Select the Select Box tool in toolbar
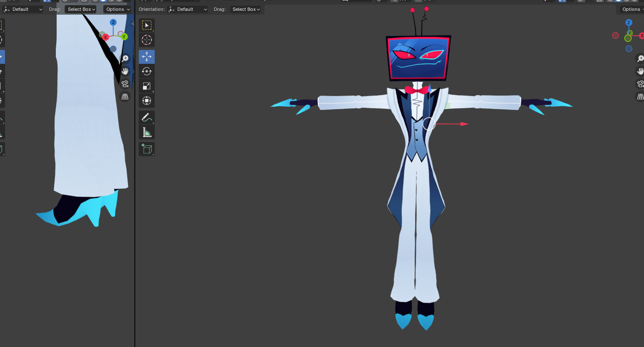The image size is (644, 347). [147, 25]
